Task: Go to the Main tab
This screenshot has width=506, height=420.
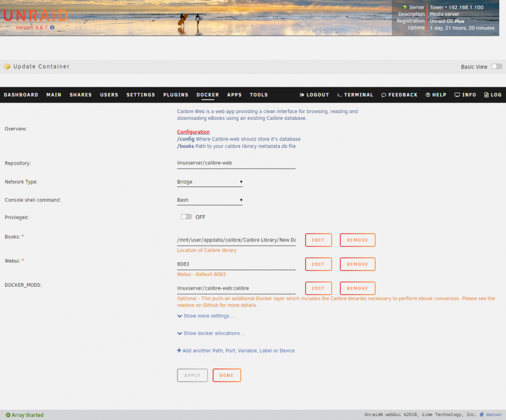Action: tap(54, 95)
